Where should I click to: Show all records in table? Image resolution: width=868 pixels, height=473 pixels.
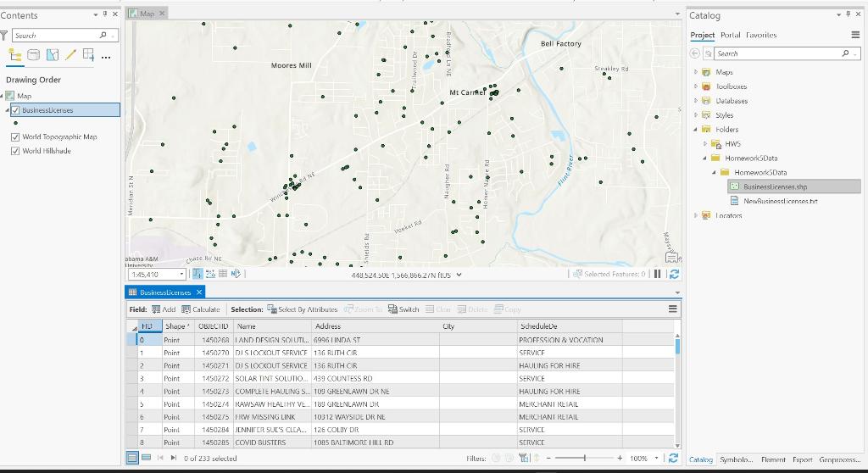tap(132, 458)
